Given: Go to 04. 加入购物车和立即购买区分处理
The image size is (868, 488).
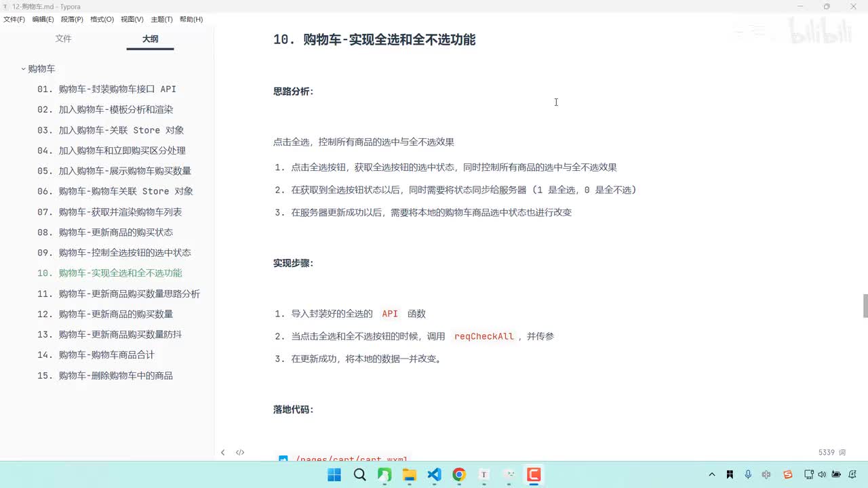Looking at the screenshot, I should click(111, 150).
